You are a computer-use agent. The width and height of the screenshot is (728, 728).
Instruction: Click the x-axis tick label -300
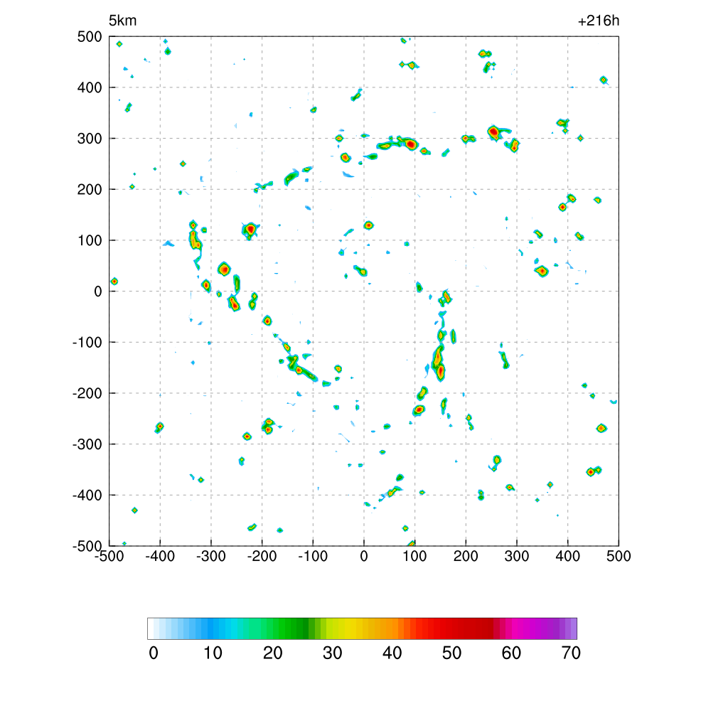[210, 556]
